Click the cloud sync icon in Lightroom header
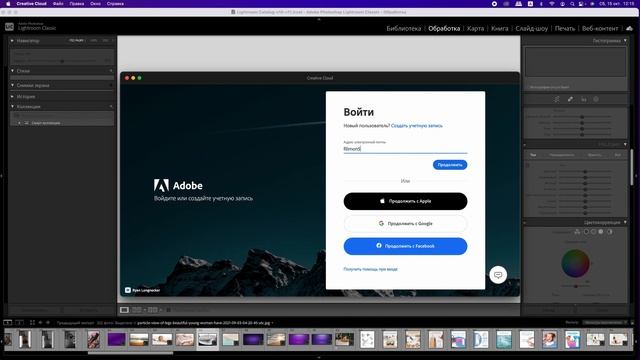This screenshot has height=360, width=640. click(x=629, y=28)
